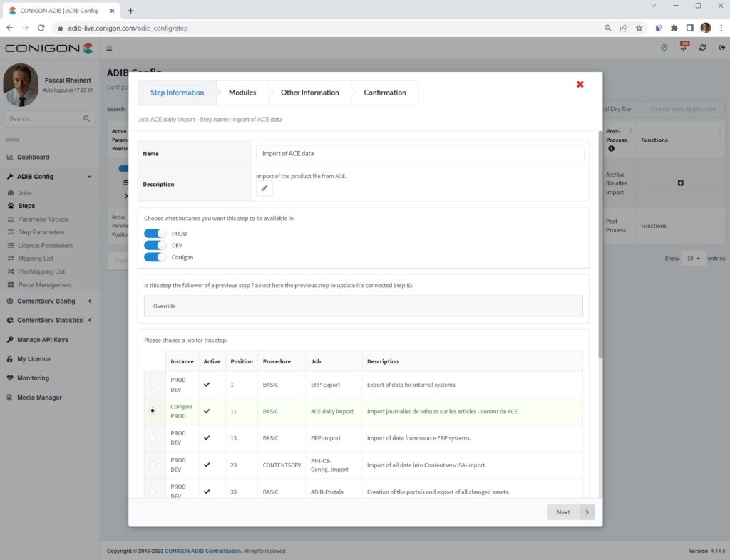The image size is (730, 560).
Task: Open the Confirmation tab
Action: [384, 92]
